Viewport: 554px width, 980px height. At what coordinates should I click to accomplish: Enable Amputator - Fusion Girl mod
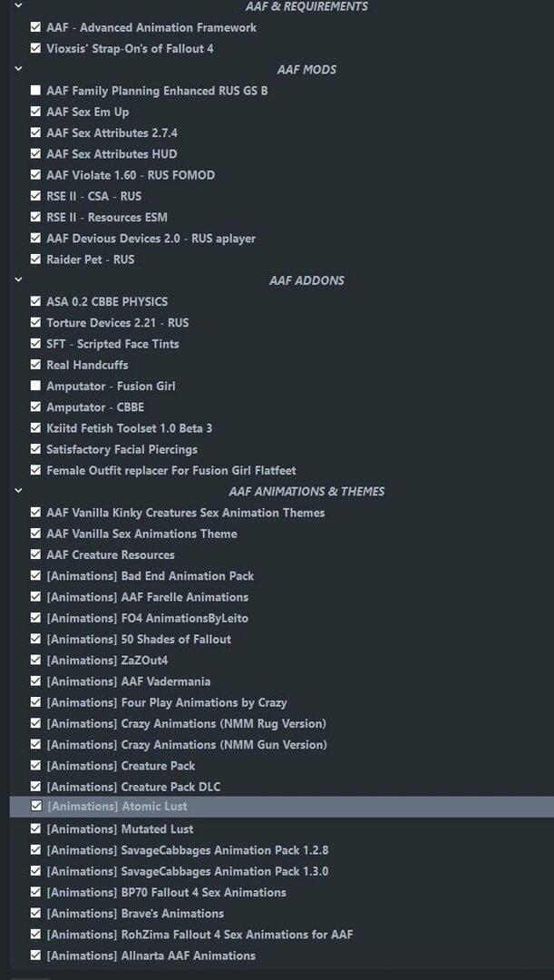coord(35,387)
